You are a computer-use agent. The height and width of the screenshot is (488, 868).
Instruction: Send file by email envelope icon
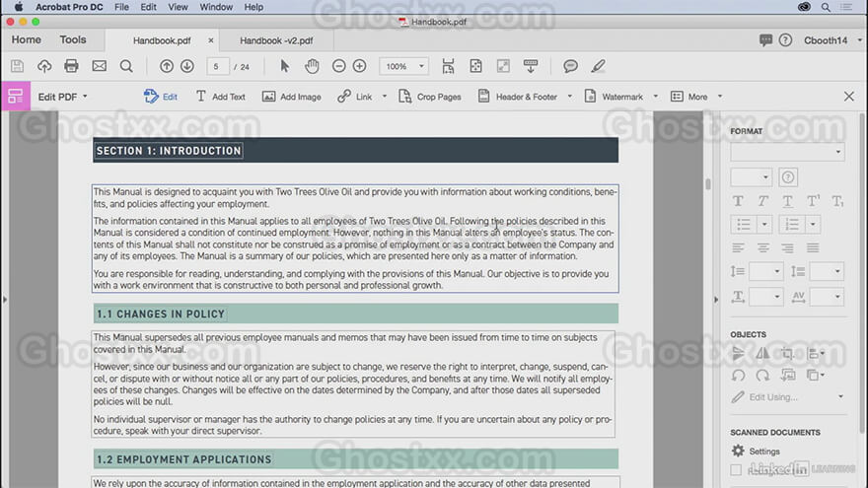click(99, 66)
